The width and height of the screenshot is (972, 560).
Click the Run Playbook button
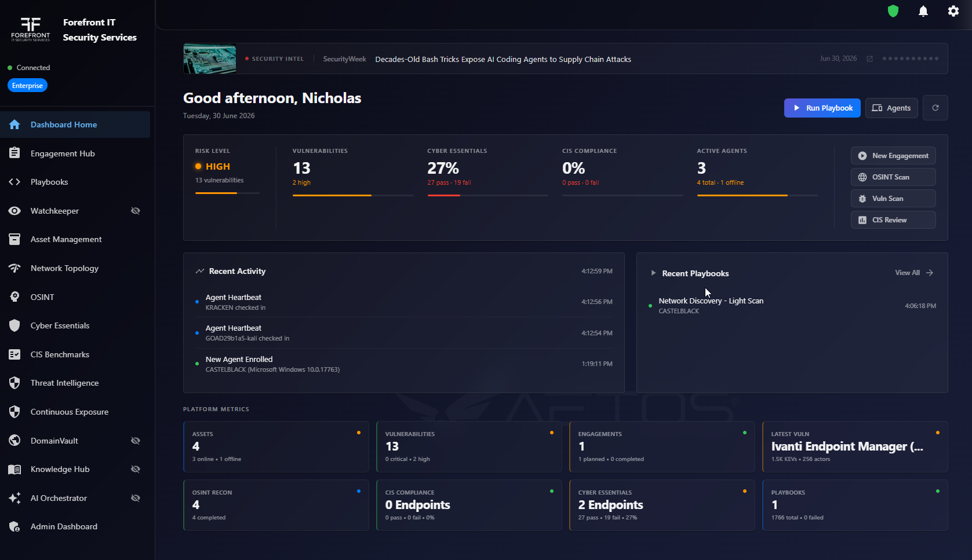822,108
